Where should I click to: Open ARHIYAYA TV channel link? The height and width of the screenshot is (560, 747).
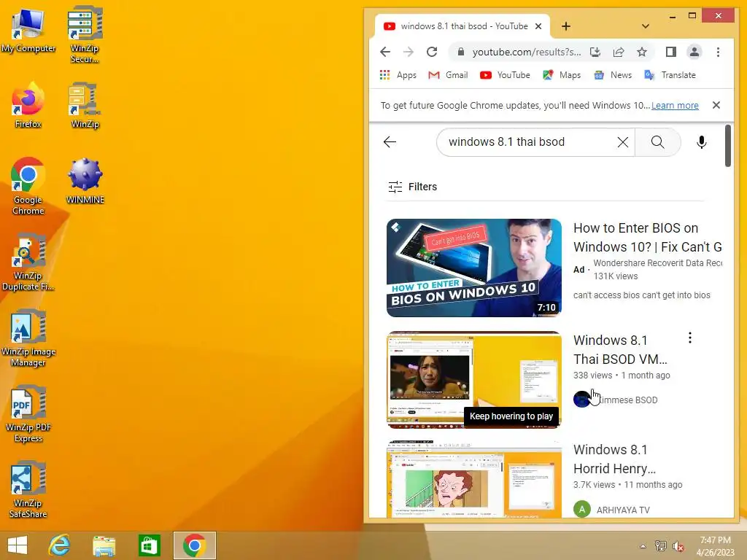point(623,510)
